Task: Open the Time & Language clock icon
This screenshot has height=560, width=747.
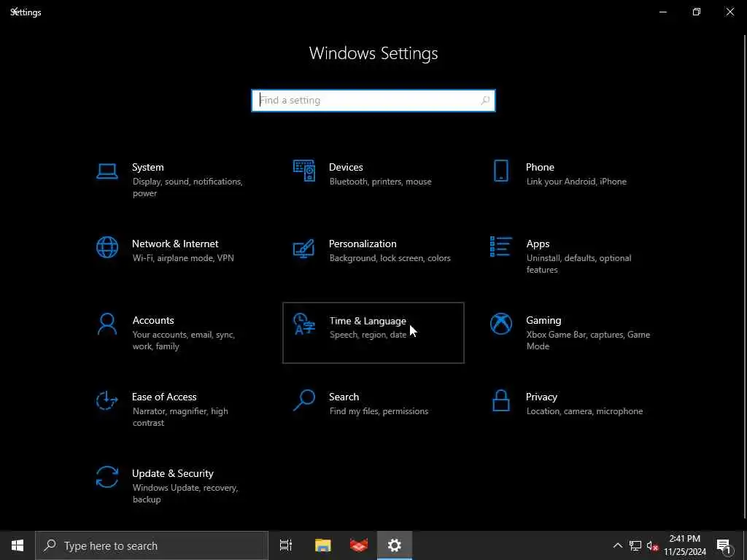Action: click(304, 324)
